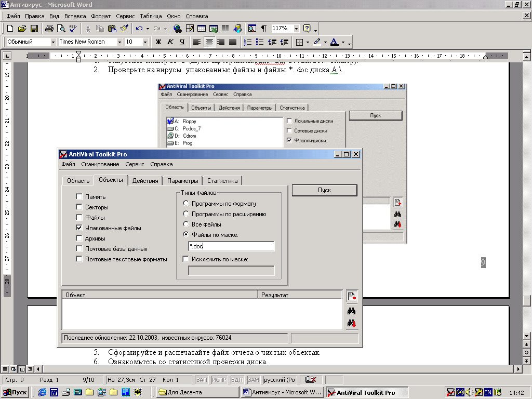This screenshot has height=399, width=532.
Task: Enable the Секторы checkbox
Action: tap(79, 207)
